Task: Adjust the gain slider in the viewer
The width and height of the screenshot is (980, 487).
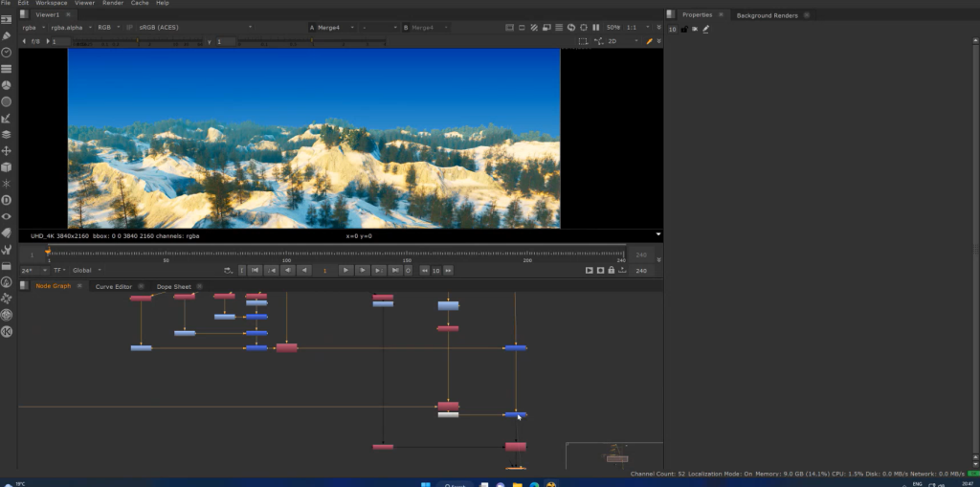Action: (136, 42)
